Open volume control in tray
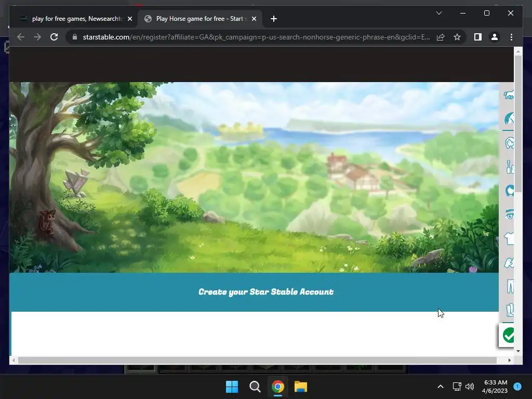This screenshot has height=399, width=532. pyautogui.click(x=470, y=387)
